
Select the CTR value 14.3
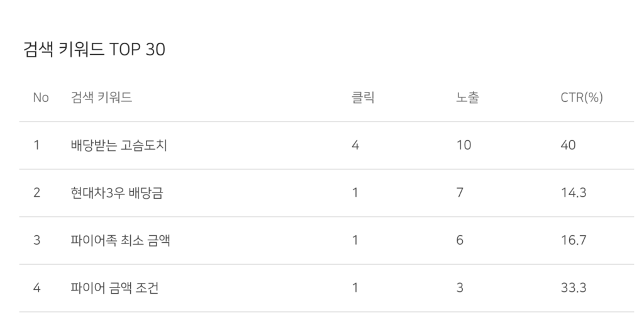coord(574,192)
